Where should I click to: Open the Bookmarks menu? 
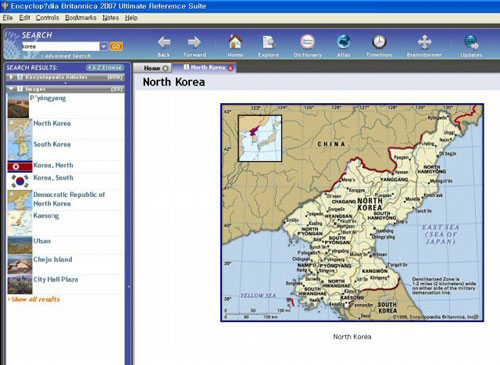coord(81,18)
